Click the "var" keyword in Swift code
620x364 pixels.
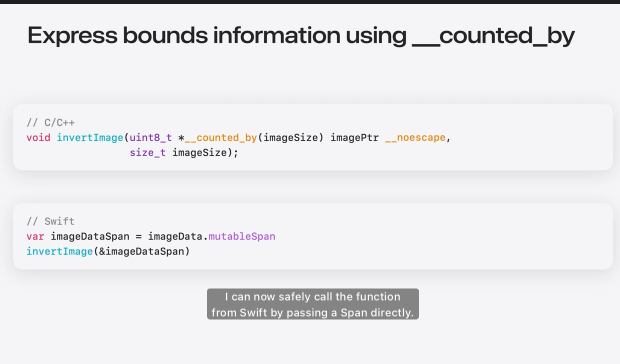coord(35,236)
